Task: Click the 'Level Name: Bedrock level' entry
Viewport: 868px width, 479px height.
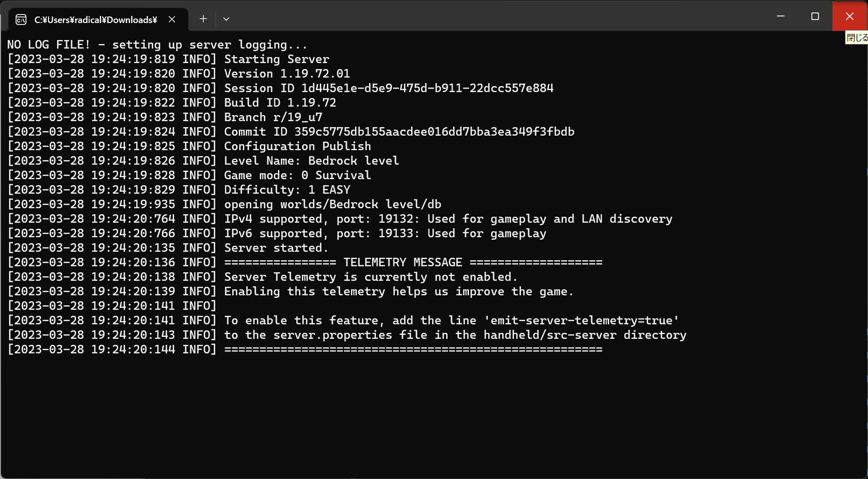Action: click(311, 160)
